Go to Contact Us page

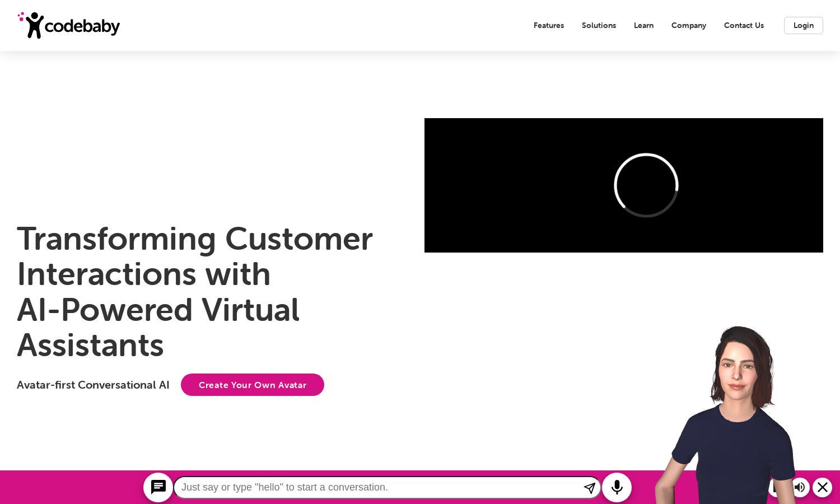tap(744, 25)
